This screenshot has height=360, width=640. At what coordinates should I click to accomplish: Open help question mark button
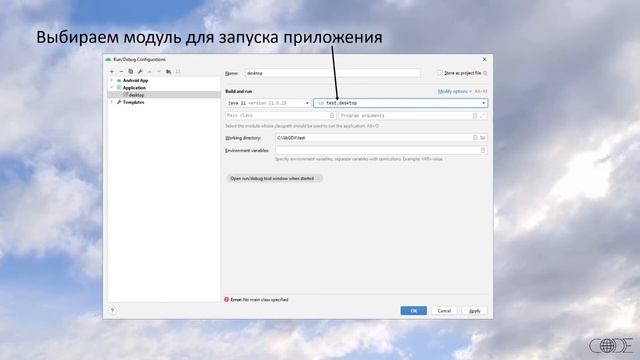(112, 310)
